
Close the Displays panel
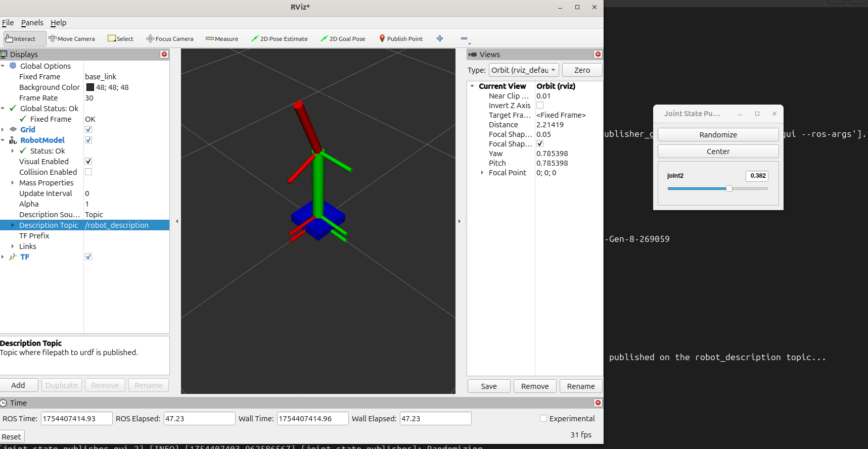pos(164,54)
